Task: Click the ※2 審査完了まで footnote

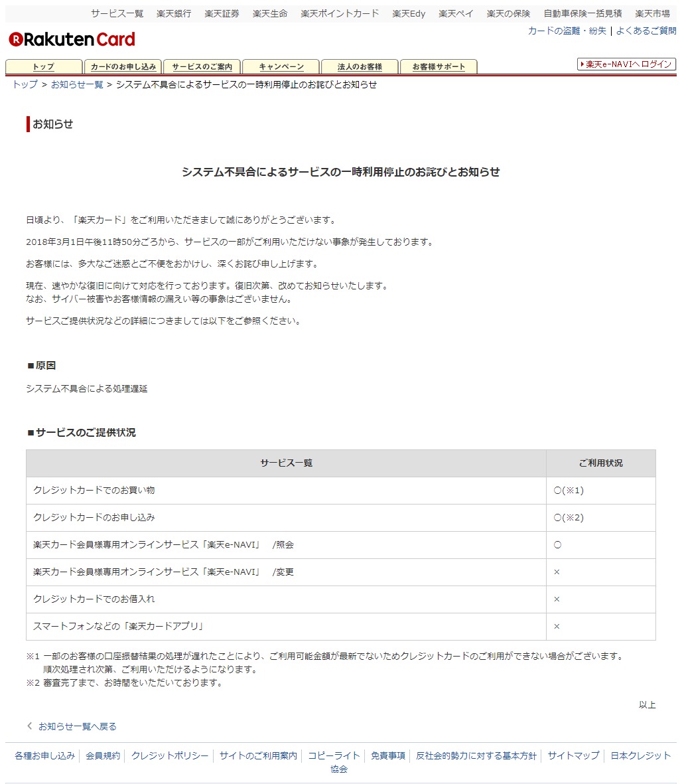Action: [124, 682]
